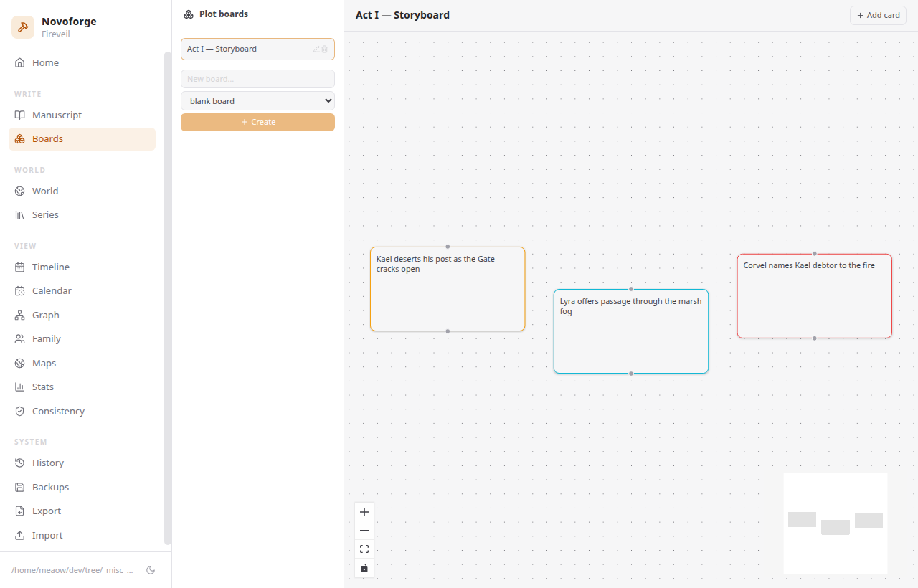Select the Lyra offers passage card
Image resolution: width=918 pixels, height=588 pixels.
pos(631,331)
